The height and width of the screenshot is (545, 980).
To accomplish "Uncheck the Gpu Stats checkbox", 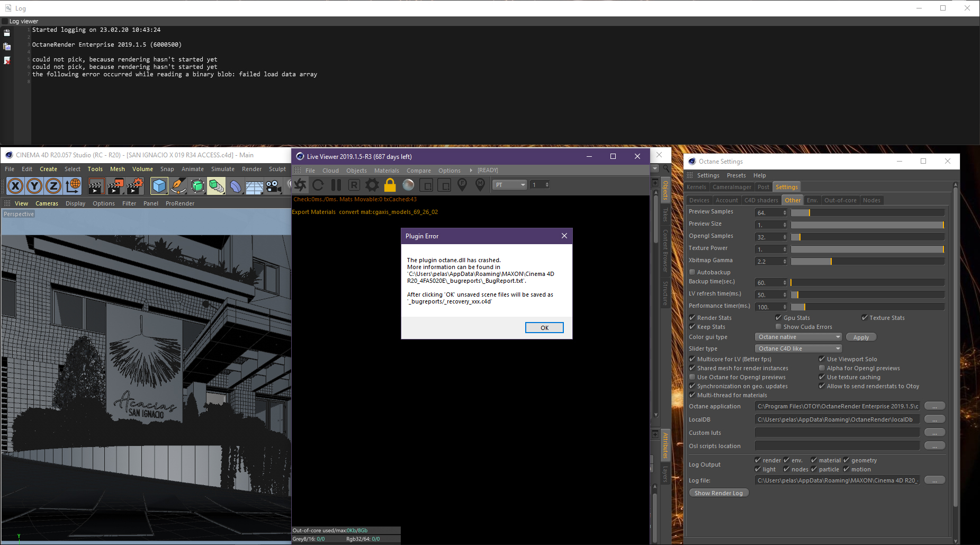I will tap(778, 318).
